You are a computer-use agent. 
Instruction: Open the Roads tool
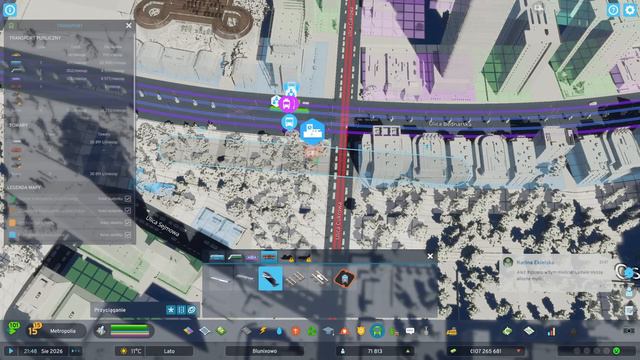click(x=246, y=331)
